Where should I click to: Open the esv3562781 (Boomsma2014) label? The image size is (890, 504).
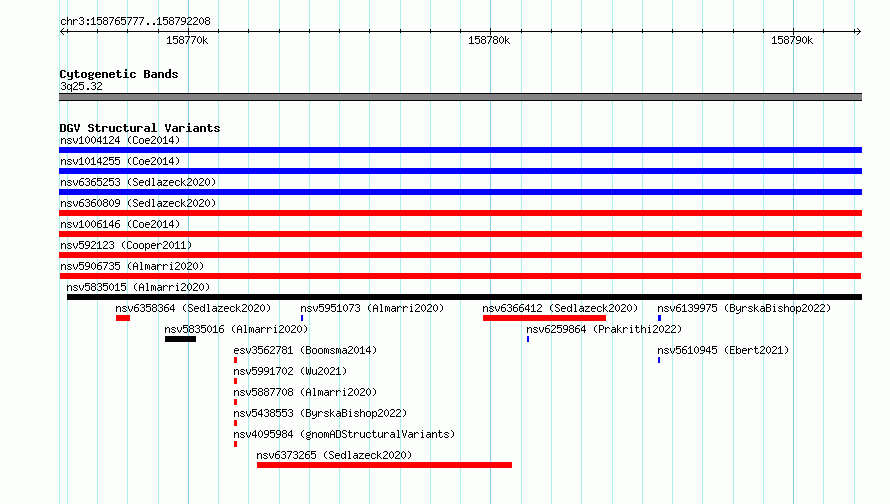(305, 350)
